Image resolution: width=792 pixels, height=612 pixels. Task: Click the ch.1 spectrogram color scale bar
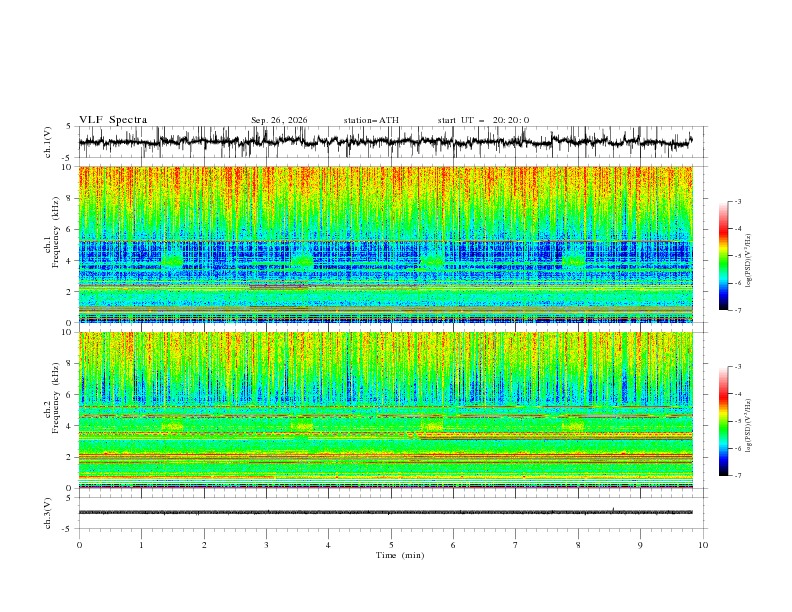(x=723, y=255)
